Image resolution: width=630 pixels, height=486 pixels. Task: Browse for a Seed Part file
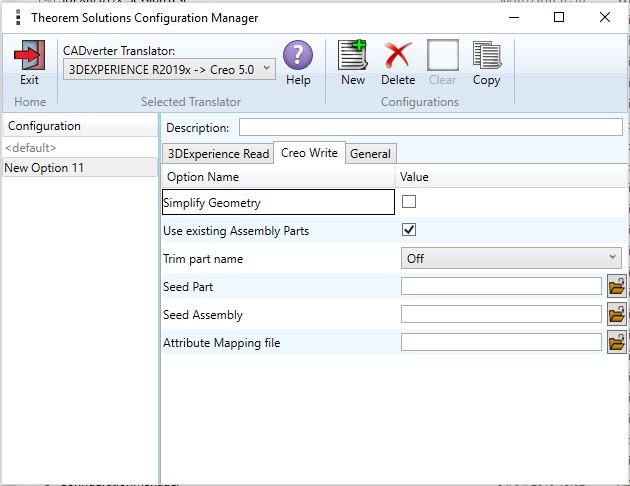[616, 286]
